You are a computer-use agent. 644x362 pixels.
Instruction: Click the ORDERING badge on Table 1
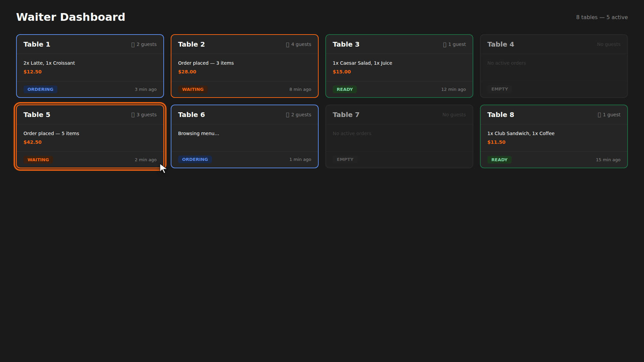(40, 89)
